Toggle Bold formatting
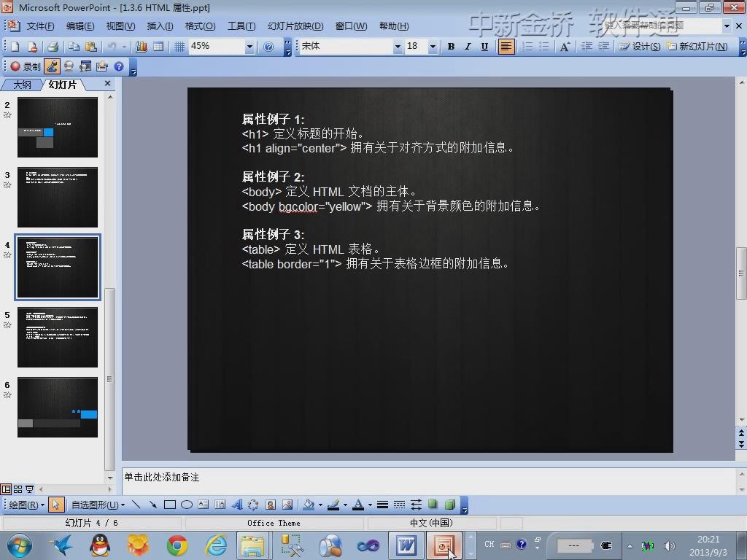Viewport: 747px width, 560px height. [x=451, y=46]
